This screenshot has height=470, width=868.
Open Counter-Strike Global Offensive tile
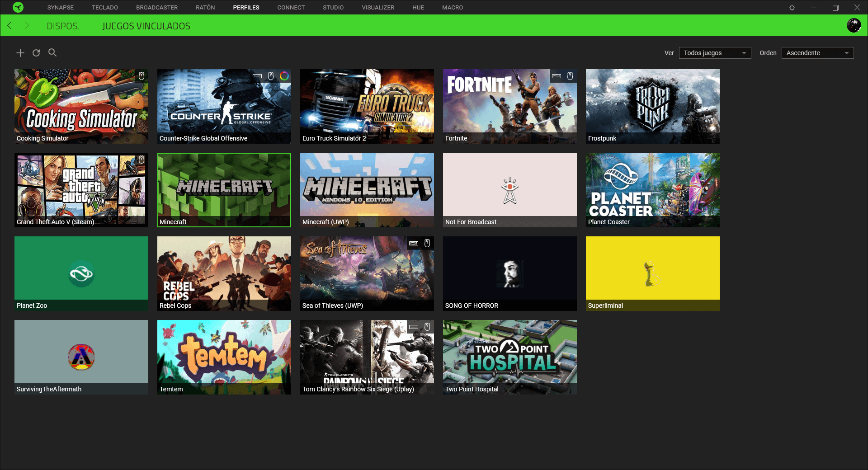(x=224, y=106)
